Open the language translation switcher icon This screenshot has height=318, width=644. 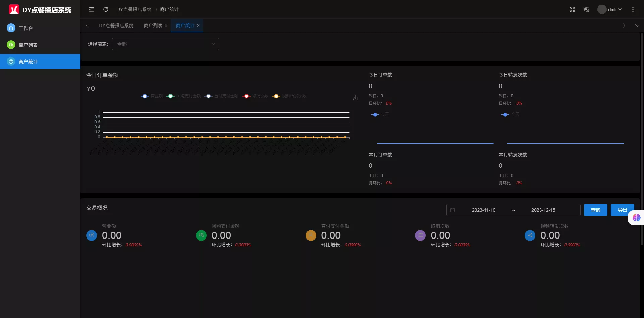tap(586, 9)
